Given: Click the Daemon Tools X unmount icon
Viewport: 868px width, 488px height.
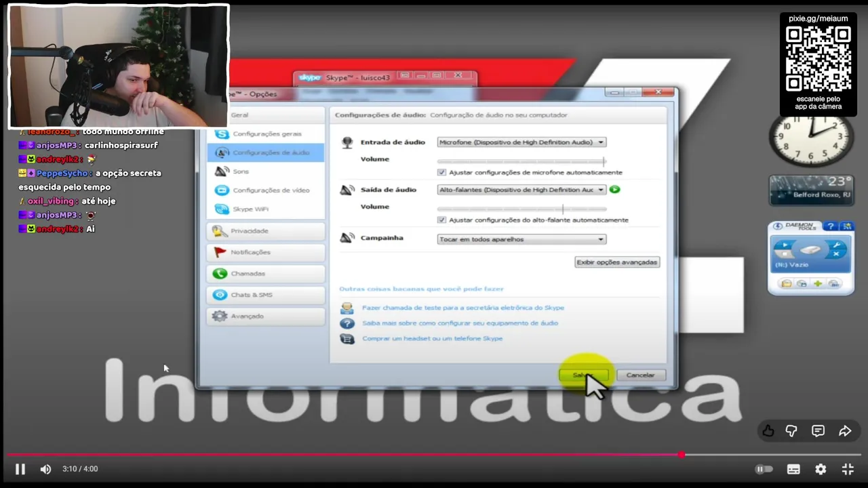Looking at the screenshot, I should pos(836,254).
